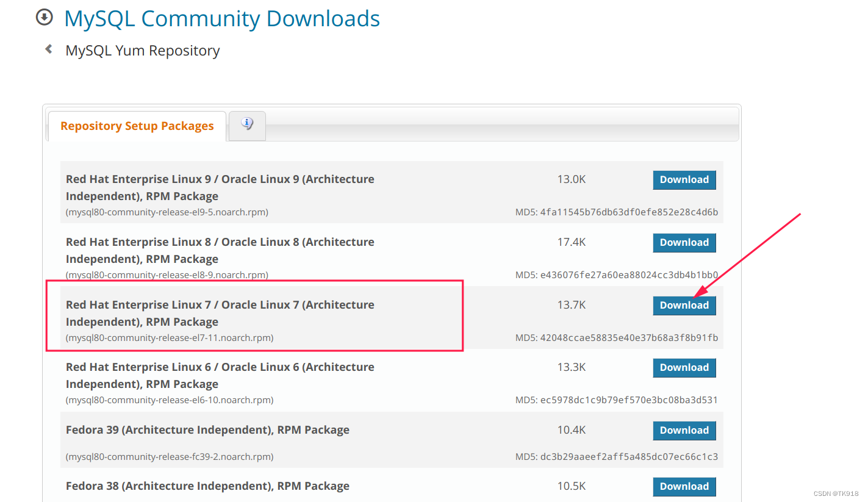Image resolution: width=868 pixels, height=502 pixels.
Task: Download the Red Hat Enterprise Linux 9 package
Action: (684, 180)
